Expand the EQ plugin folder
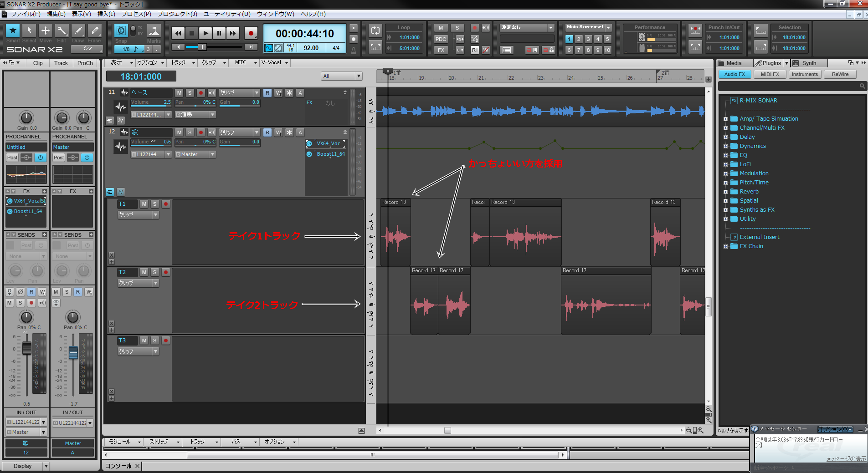This screenshot has width=868, height=473. 725,155
